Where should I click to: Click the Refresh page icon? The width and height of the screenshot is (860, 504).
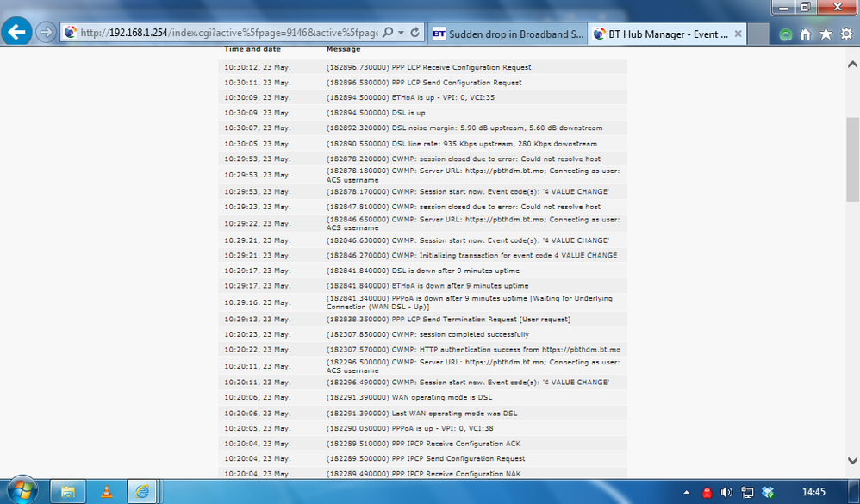(415, 33)
